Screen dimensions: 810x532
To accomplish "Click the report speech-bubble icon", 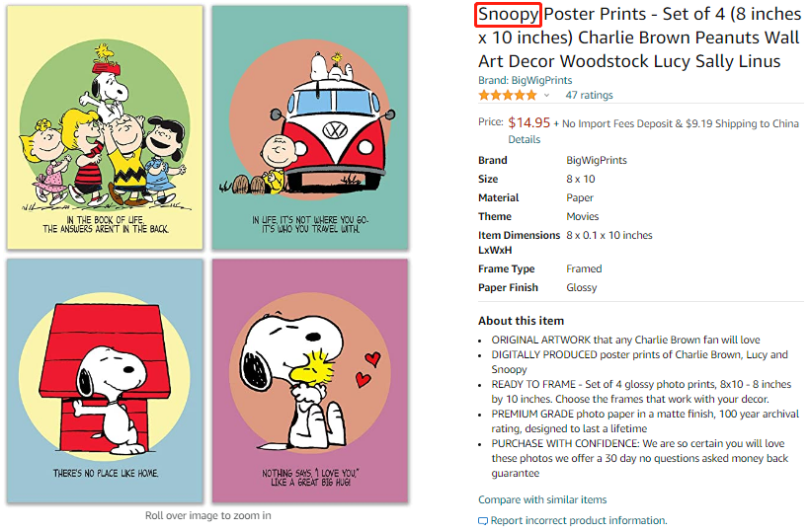I will click(483, 520).
